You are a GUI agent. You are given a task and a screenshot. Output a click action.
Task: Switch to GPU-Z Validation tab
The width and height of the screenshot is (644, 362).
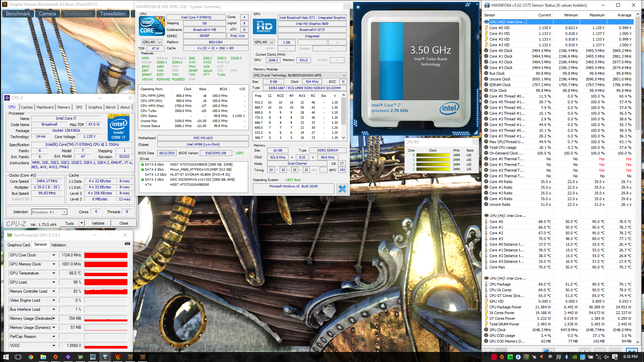pos(58,245)
